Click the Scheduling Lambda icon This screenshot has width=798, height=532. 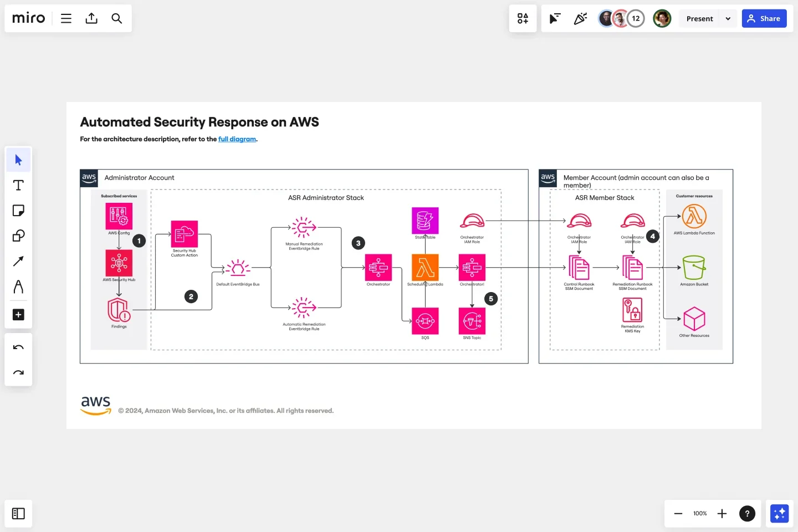point(425,267)
